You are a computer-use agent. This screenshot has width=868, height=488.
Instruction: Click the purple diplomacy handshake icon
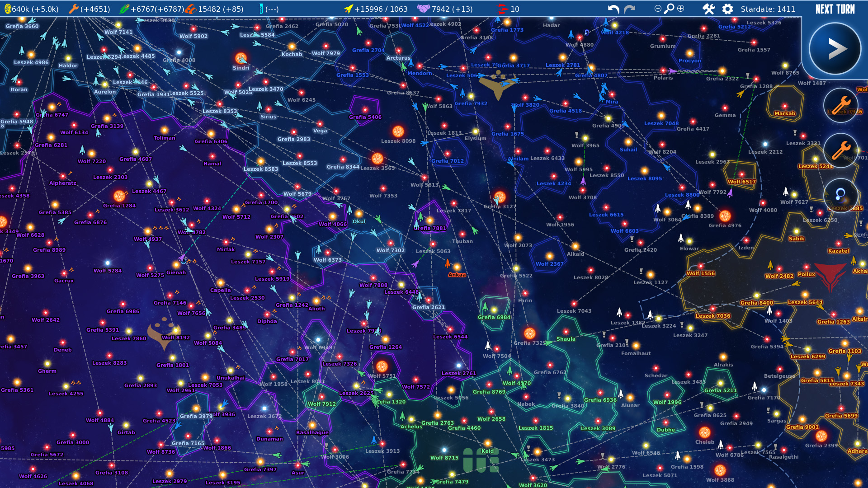pos(423,8)
